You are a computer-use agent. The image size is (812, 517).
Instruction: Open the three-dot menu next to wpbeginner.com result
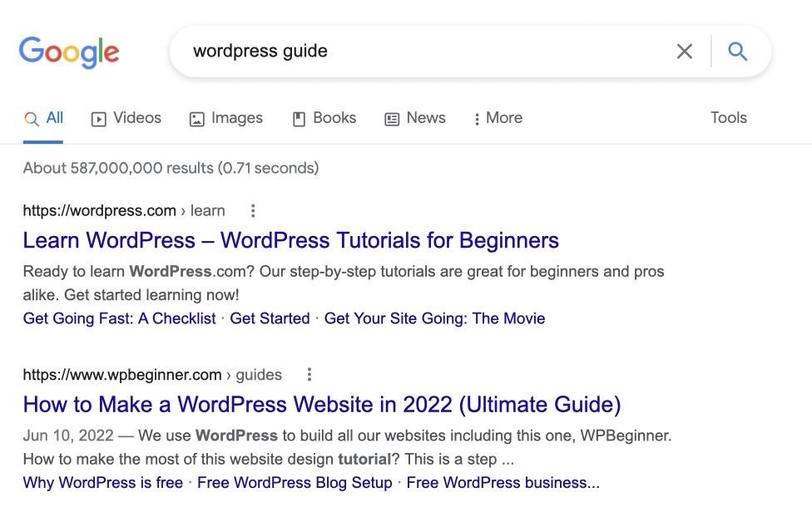[308, 374]
